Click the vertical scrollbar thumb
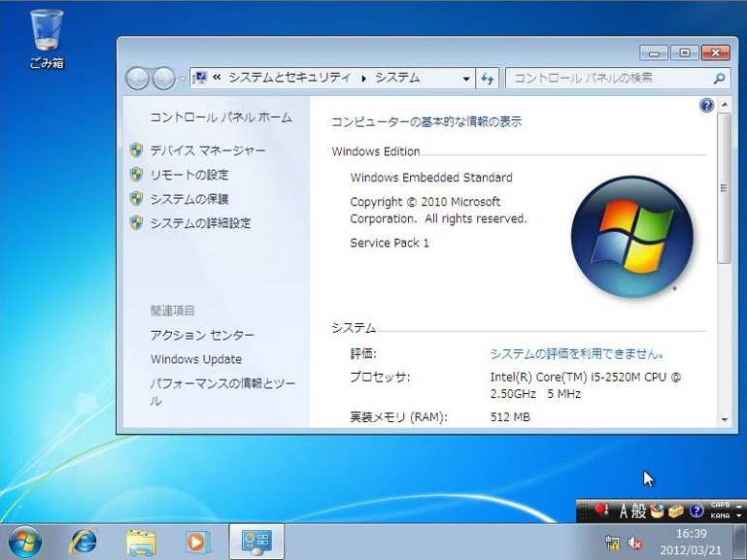 pos(725,188)
